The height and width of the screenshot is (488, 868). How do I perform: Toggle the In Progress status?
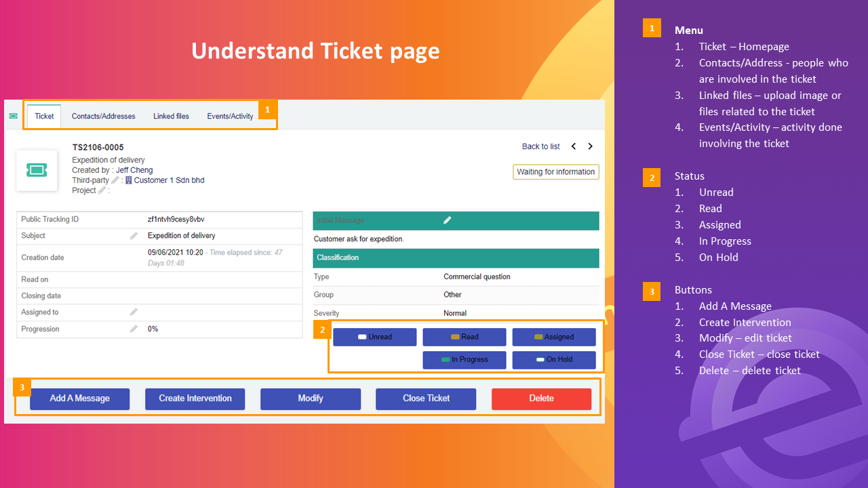(x=464, y=360)
